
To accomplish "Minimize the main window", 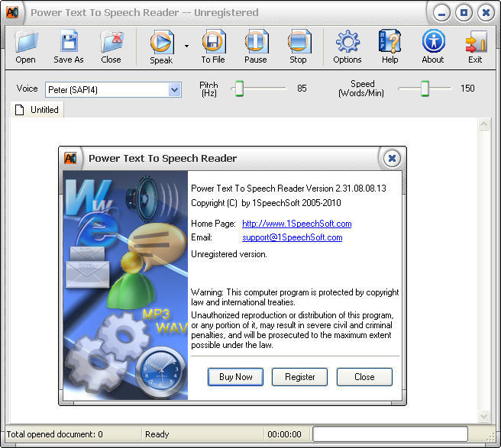I will [441, 13].
